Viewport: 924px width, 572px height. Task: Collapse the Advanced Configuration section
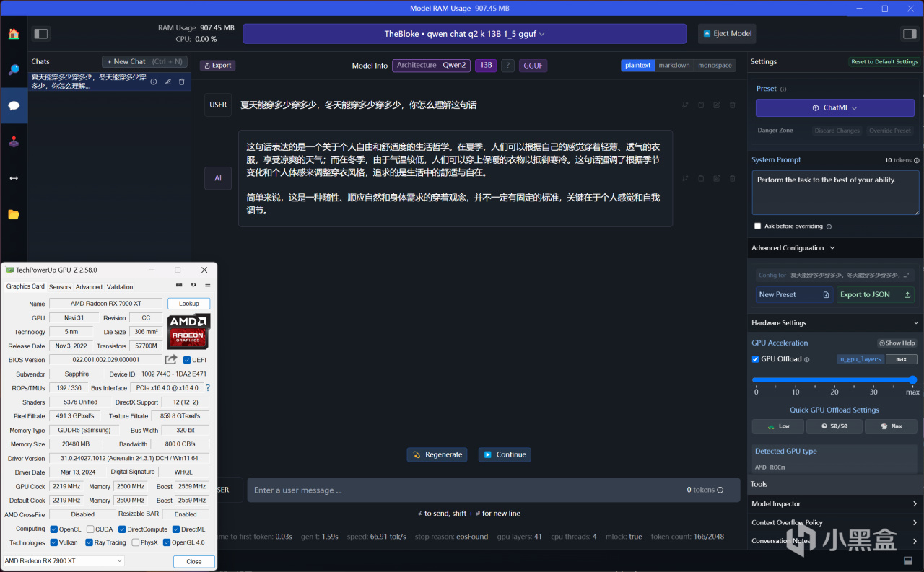(793, 248)
